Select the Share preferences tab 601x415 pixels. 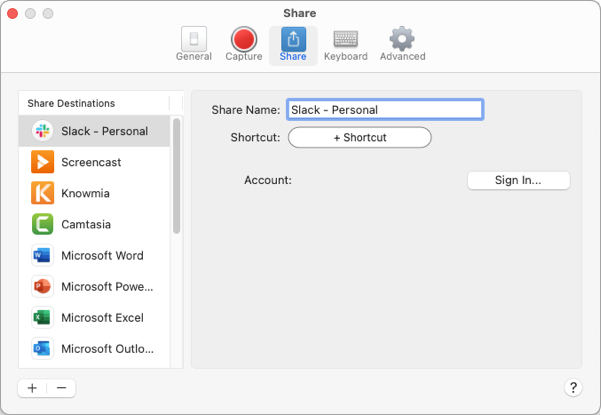pos(293,45)
